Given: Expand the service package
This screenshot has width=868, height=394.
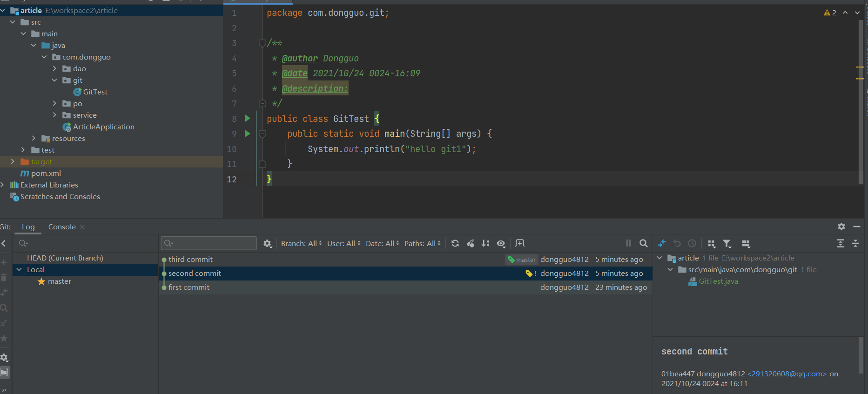Looking at the screenshot, I should [54, 115].
